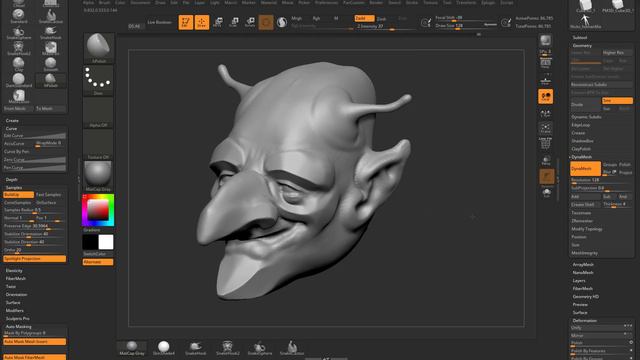Viewport: 640px width, 360px height.
Task: Expand the ArrayMesh section
Action: point(583,264)
